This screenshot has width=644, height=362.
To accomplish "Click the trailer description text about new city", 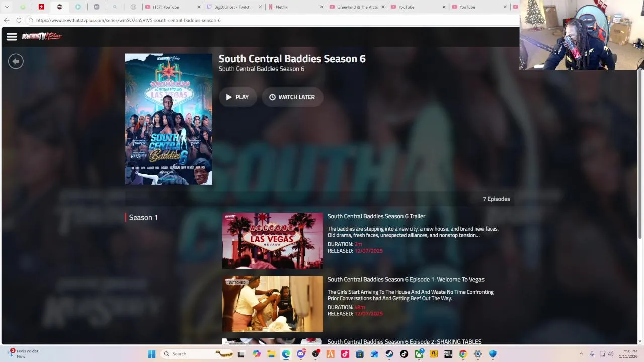I will pos(413,232).
